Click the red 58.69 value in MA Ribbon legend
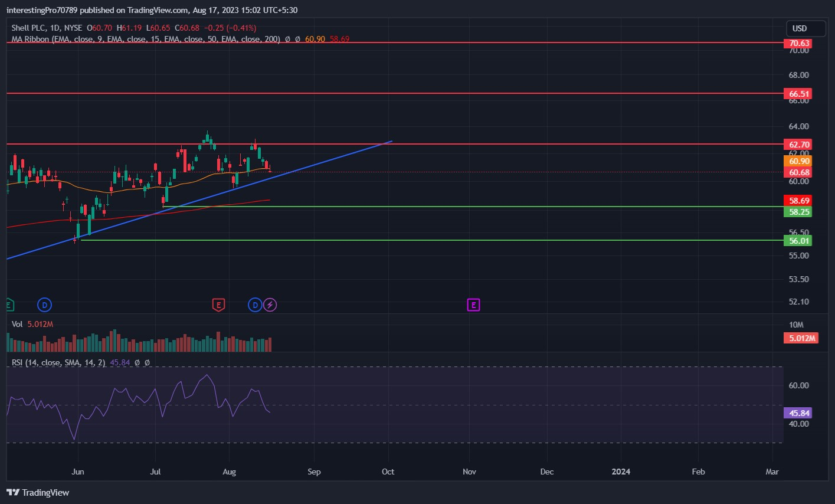The image size is (835, 504). (x=340, y=39)
